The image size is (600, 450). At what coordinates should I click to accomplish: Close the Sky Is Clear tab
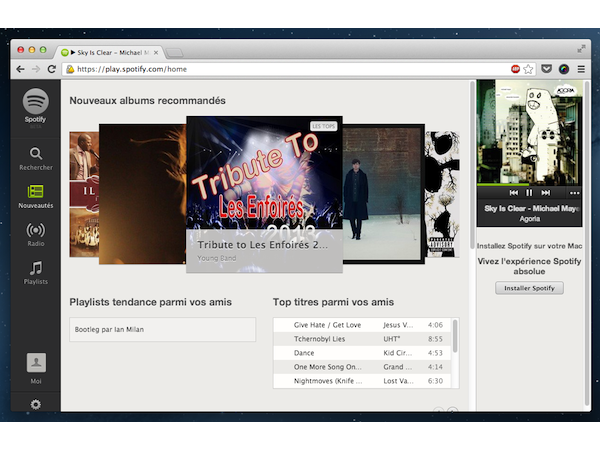tap(156, 53)
